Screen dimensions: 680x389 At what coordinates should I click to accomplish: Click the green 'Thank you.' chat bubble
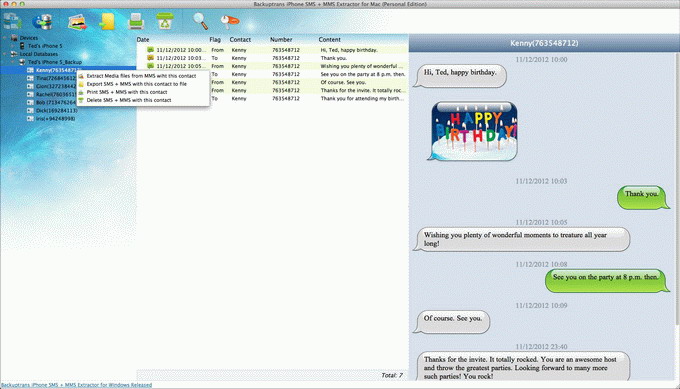[x=643, y=197]
